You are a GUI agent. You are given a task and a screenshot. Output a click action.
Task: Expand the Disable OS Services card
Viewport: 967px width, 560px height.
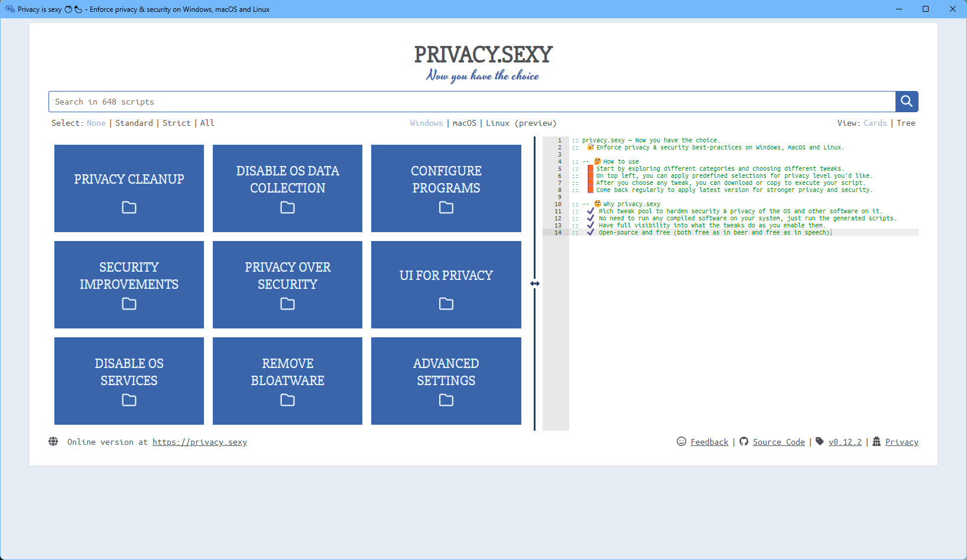(x=129, y=381)
